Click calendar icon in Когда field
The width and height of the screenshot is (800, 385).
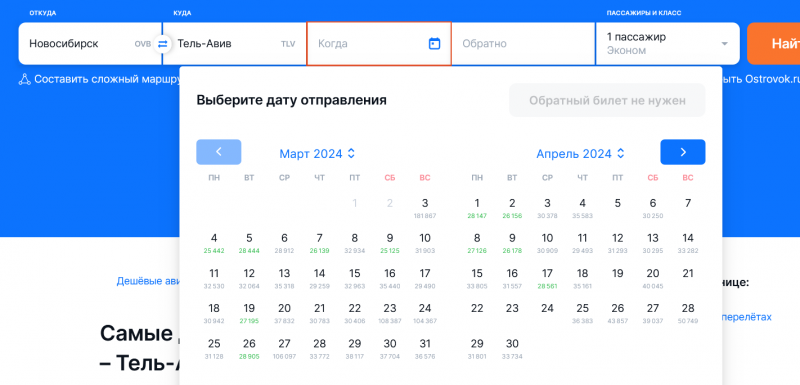434,43
